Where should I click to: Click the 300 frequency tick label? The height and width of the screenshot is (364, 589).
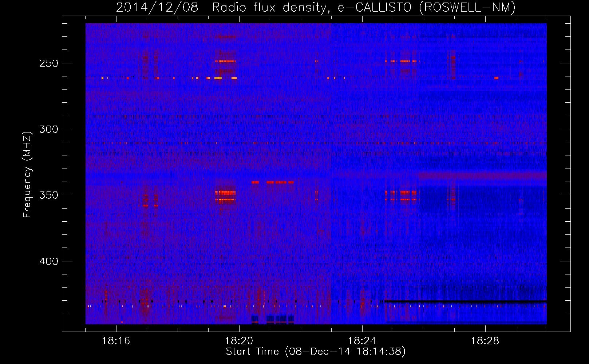(49, 129)
